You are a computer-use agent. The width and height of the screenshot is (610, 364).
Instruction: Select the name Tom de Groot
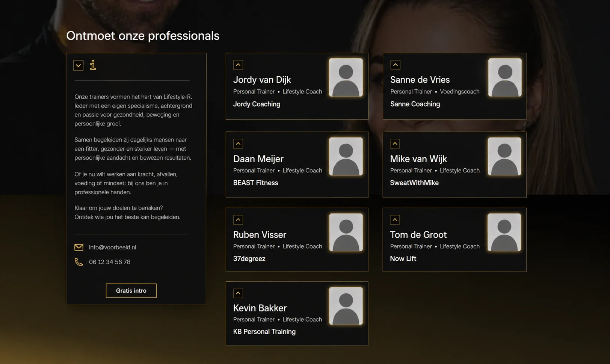click(418, 235)
